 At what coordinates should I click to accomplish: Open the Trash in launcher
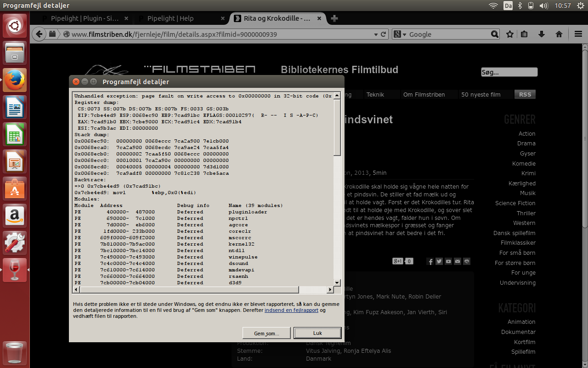tap(15, 353)
